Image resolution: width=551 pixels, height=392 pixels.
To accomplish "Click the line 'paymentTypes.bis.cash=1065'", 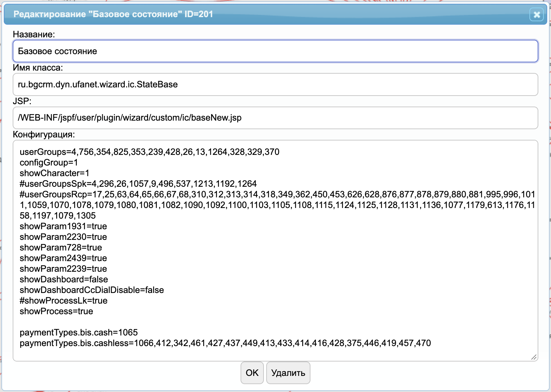I will point(79,332).
